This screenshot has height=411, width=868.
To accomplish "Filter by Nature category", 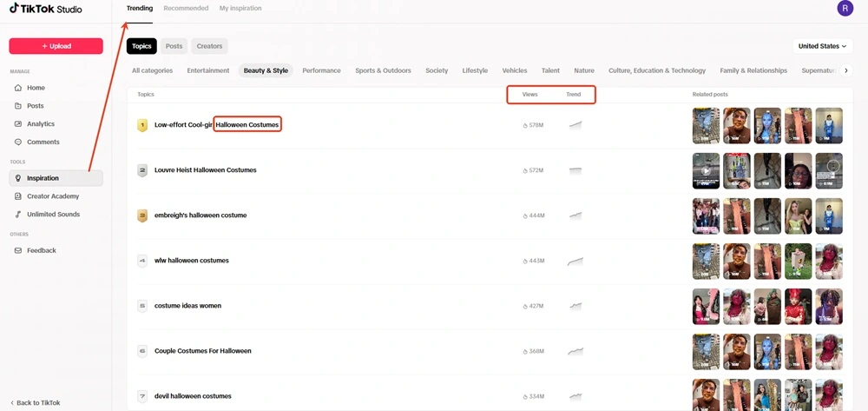I will (x=584, y=70).
